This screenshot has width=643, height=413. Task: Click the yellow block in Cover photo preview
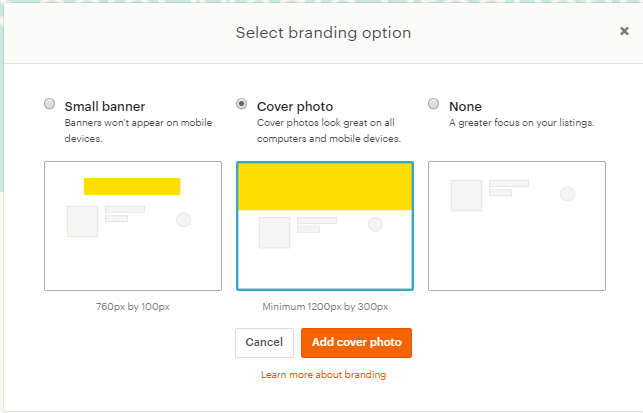point(324,187)
